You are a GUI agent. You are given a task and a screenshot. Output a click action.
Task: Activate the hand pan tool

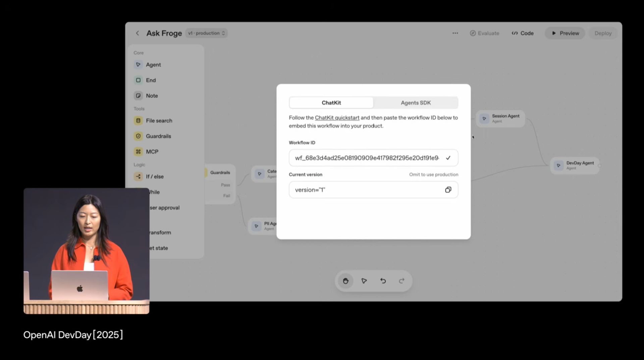(x=345, y=281)
